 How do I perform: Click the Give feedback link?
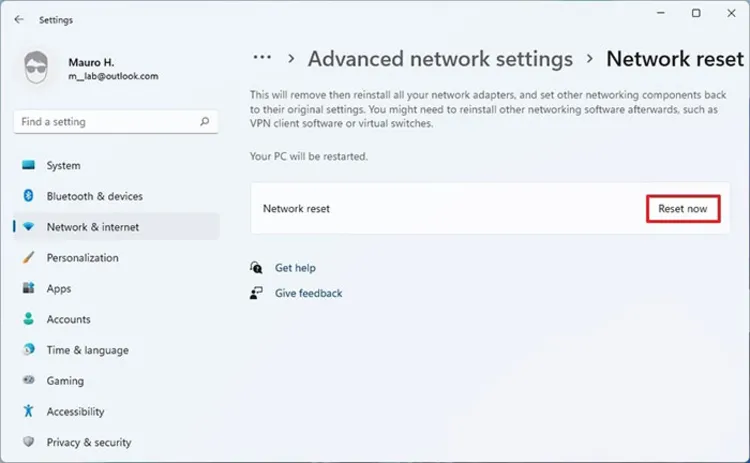tap(309, 293)
